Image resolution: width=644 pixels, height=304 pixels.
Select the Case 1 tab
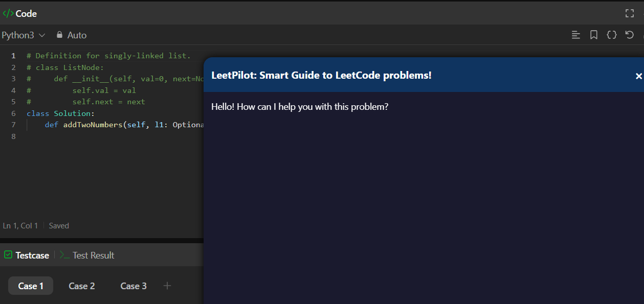click(31, 286)
